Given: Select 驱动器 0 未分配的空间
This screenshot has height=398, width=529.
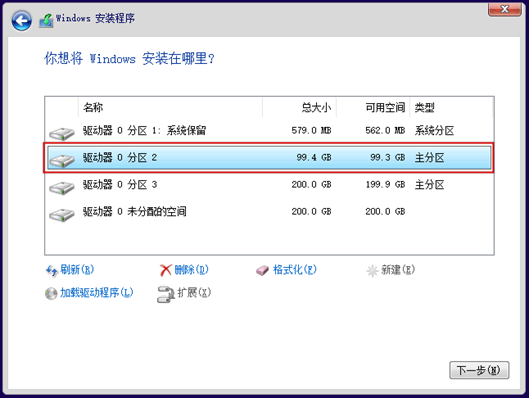Looking at the screenshot, I should pos(269,211).
